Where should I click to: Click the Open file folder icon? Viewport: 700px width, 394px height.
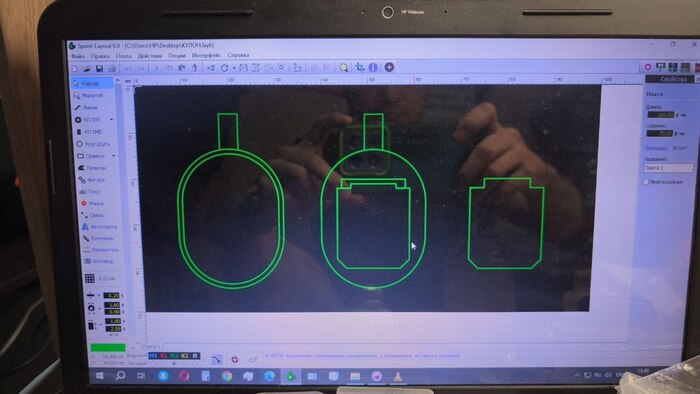coord(87,68)
